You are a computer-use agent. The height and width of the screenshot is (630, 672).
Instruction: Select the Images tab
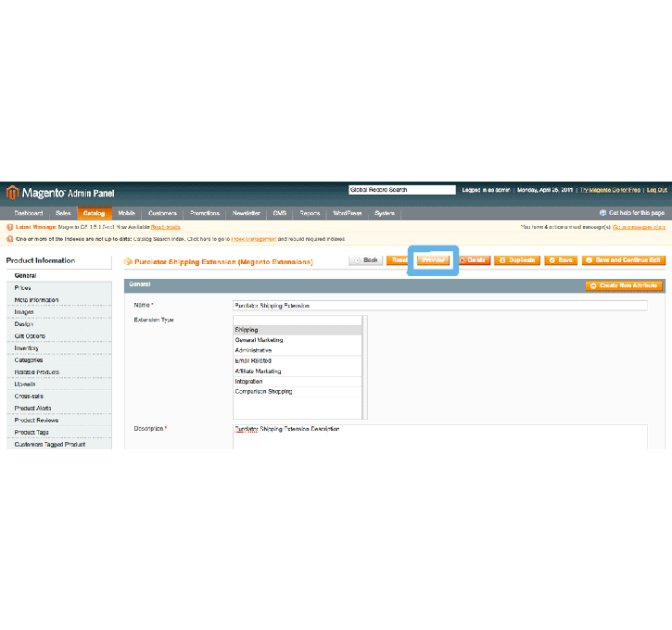(x=59, y=312)
